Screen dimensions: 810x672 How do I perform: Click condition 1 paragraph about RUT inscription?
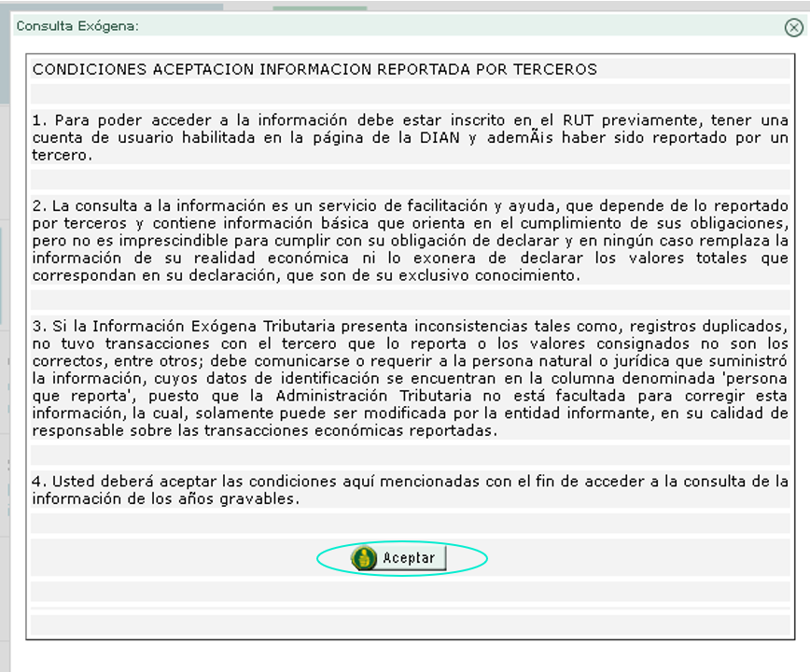(411, 137)
